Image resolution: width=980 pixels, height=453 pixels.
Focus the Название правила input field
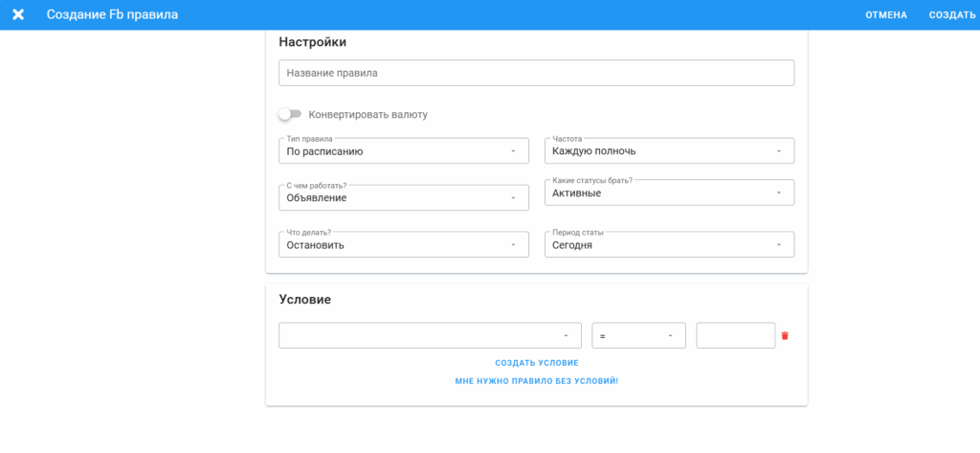[x=536, y=73]
